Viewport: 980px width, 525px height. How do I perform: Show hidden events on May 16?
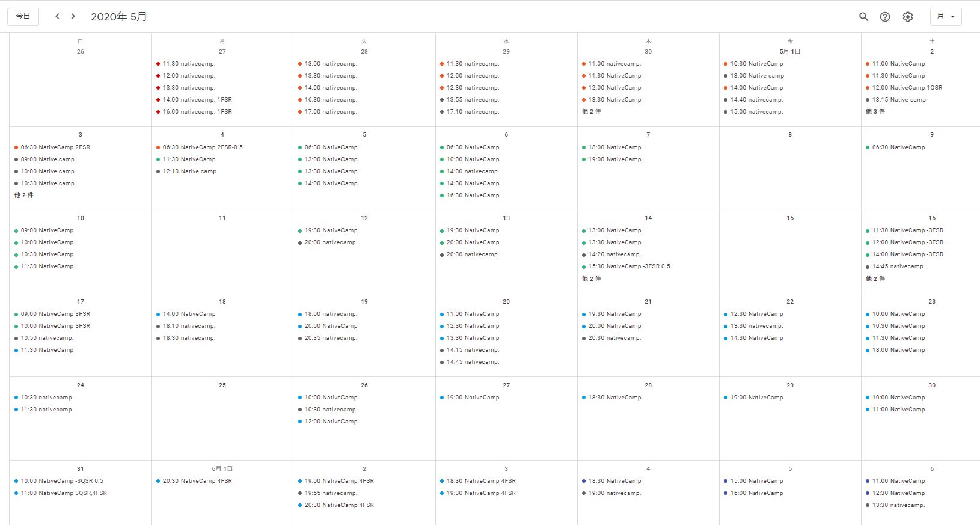(875, 279)
